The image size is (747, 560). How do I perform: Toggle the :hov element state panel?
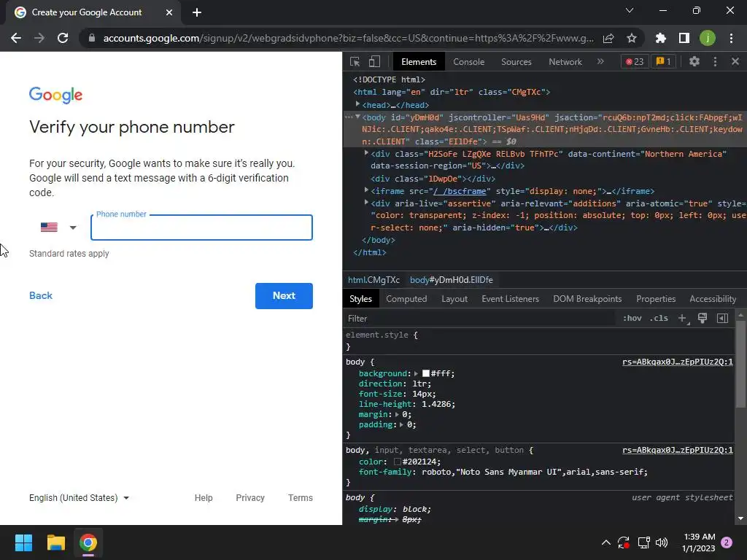click(x=632, y=318)
